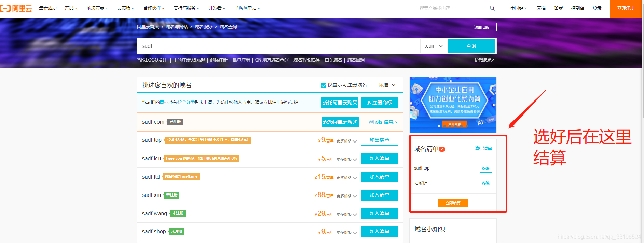Open 域名智能推荐 link
Viewport: 644px width, 243px height.
tap(306, 60)
